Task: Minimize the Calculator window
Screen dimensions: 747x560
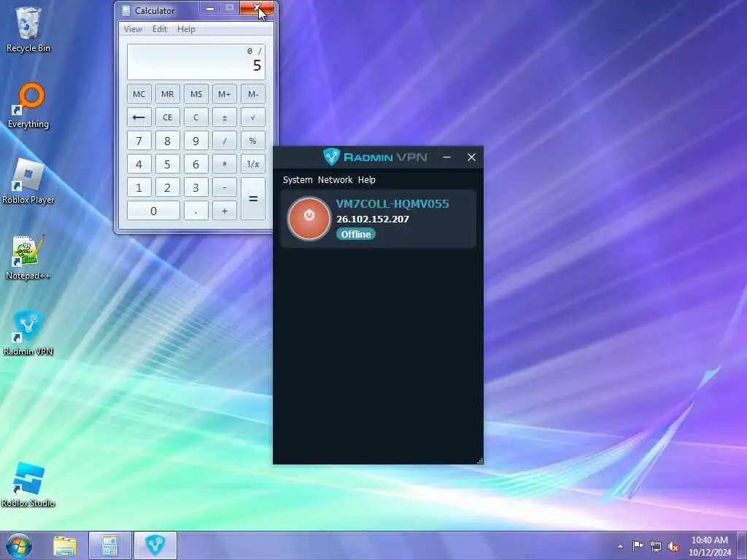Action: click(210, 8)
